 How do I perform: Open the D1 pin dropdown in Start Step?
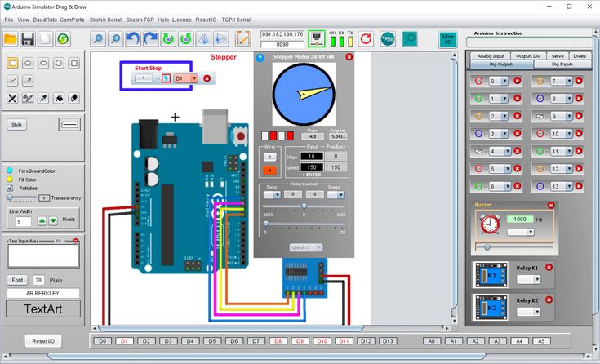click(194, 78)
